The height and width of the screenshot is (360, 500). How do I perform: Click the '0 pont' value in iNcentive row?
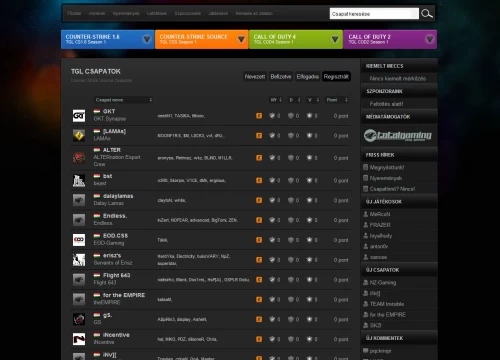pos(341,339)
